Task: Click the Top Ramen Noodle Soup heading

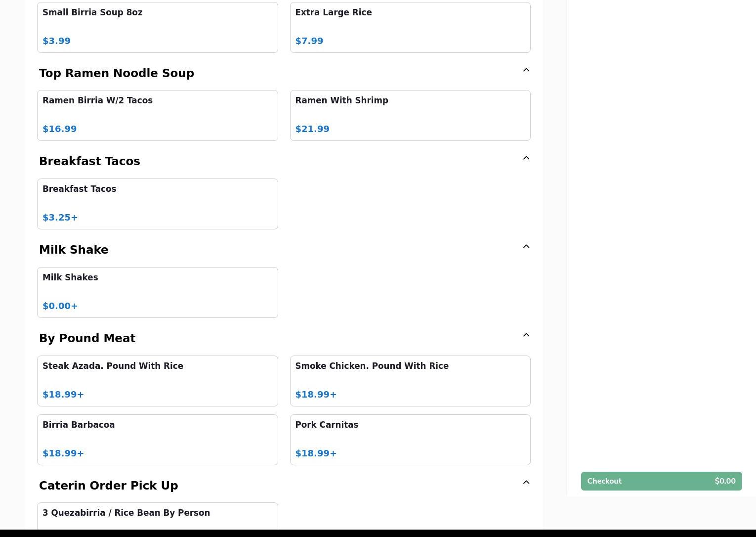Action: coord(117,73)
